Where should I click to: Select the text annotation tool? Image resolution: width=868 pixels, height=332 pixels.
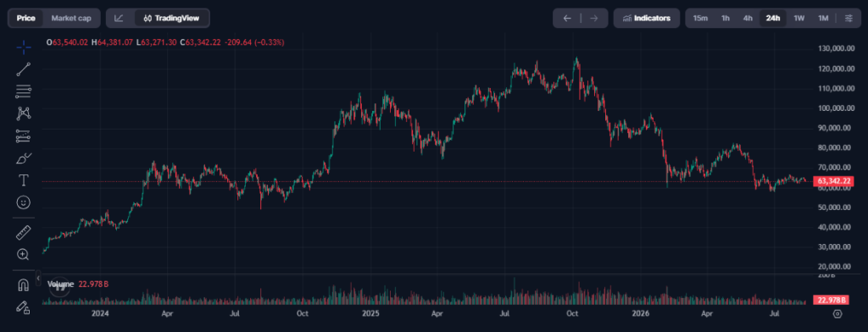point(23,180)
